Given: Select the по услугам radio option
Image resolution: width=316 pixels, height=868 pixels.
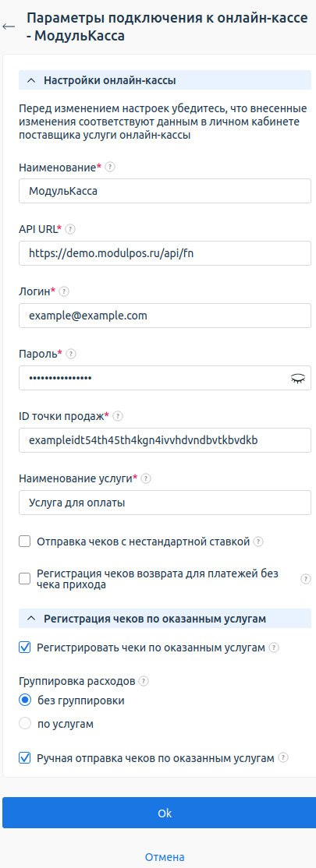Looking at the screenshot, I should click(x=24, y=724).
